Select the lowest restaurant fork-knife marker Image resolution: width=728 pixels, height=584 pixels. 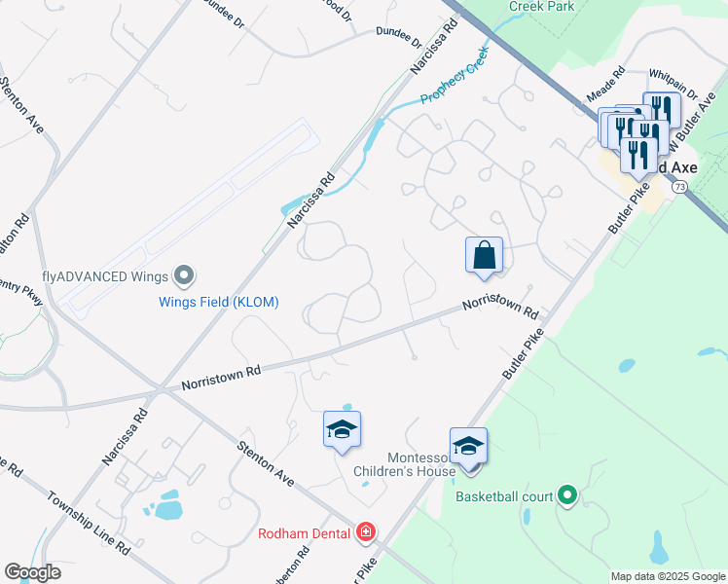[x=638, y=157]
